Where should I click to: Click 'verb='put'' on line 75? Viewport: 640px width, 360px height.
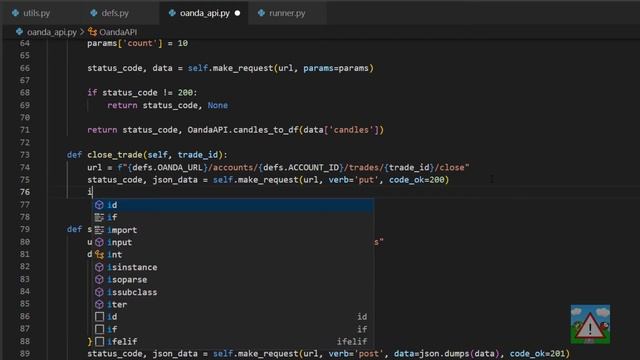[353, 180]
